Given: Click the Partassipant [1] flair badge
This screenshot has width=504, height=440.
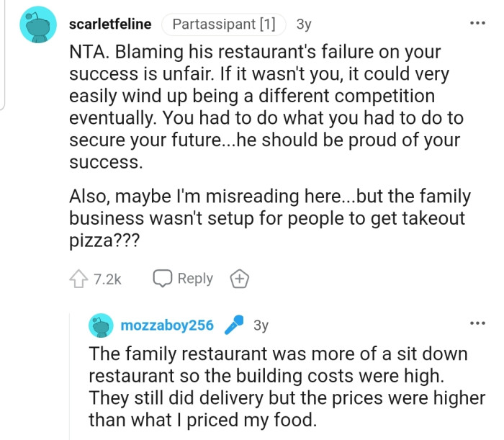Looking at the screenshot, I should tap(224, 24).
